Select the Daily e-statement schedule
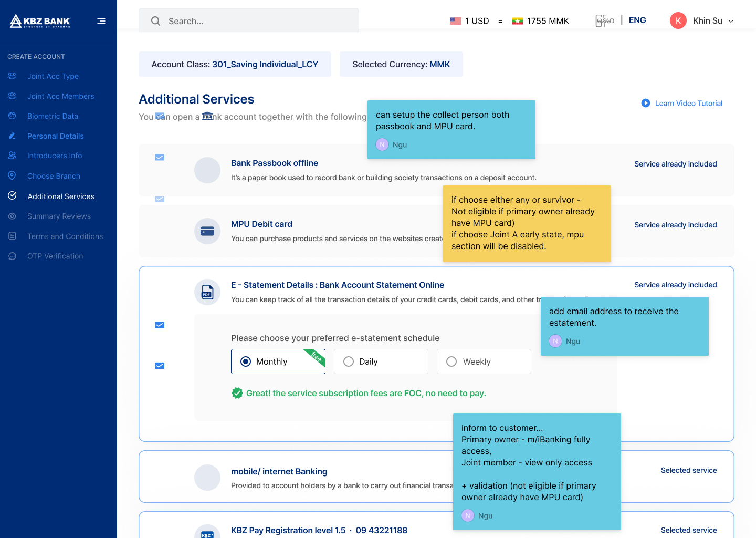 point(381,361)
